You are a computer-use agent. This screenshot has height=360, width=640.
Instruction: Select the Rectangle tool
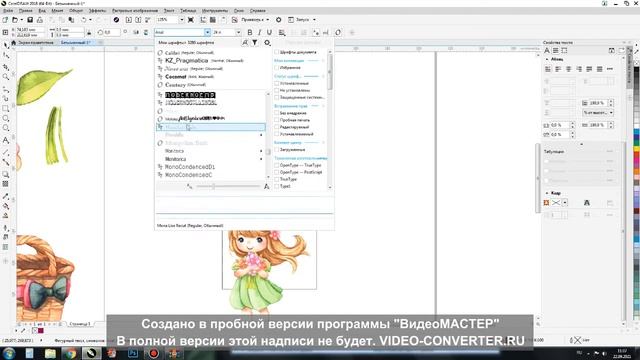coord(6,109)
